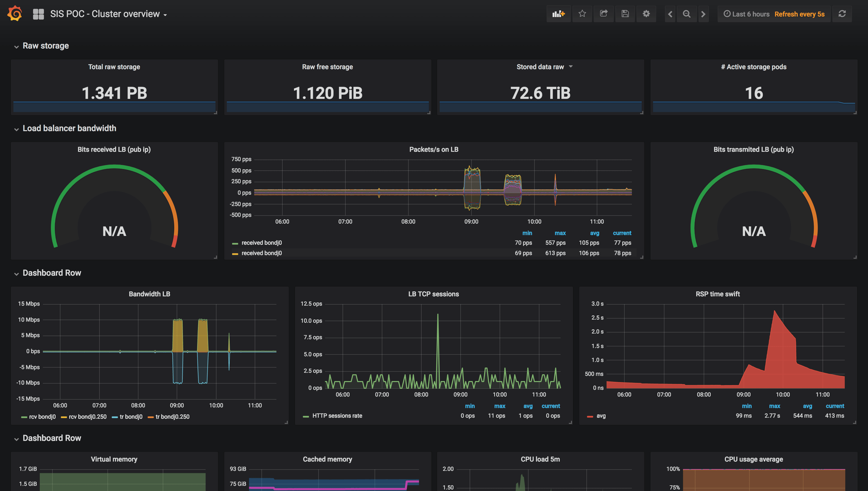
Task: Shift time range forward
Action: pyautogui.click(x=703, y=14)
